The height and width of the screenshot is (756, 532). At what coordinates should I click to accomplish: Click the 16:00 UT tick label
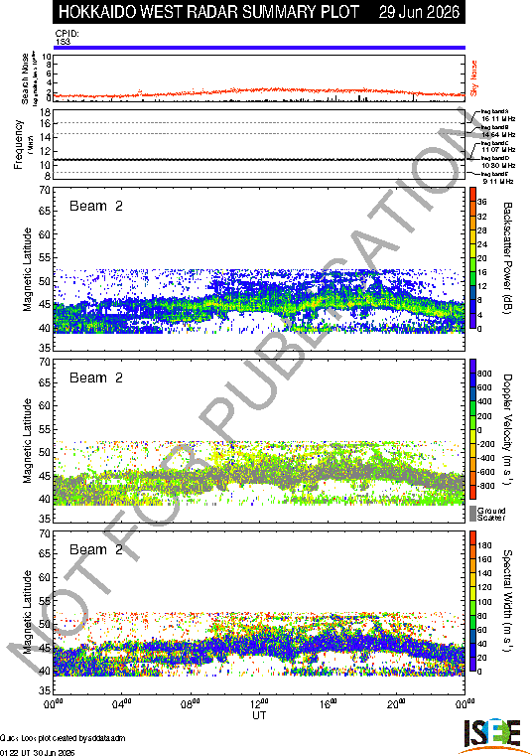(329, 704)
